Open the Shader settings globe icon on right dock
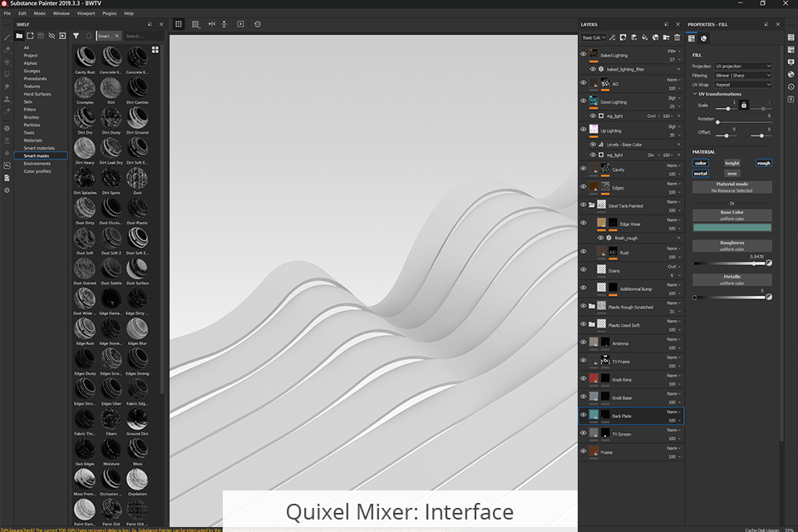Screen dimensions: 798x532 (x=791, y=74)
